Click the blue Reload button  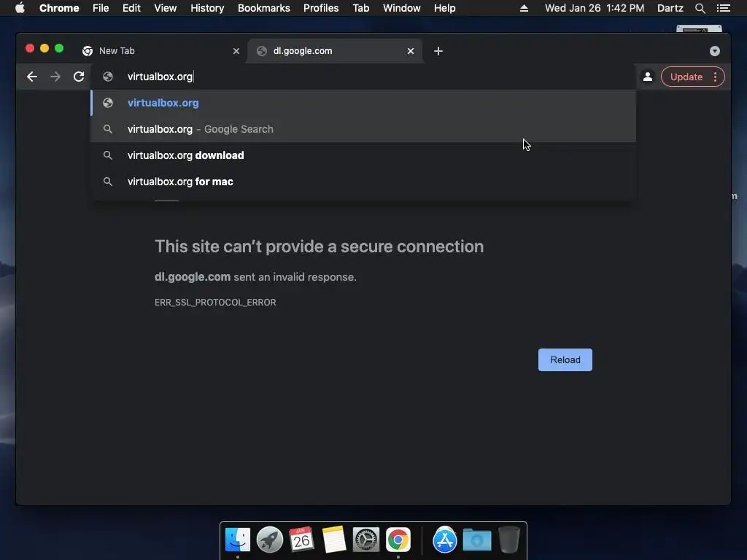pyautogui.click(x=565, y=360)
